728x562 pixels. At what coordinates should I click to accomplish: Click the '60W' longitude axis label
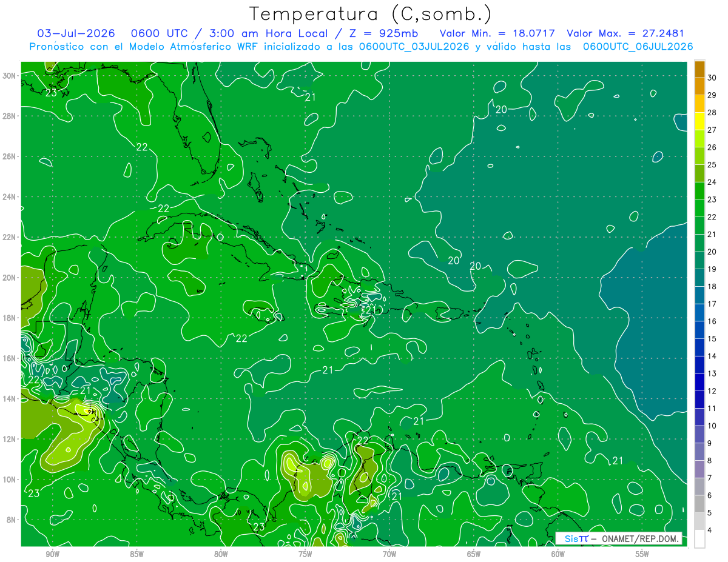point(558,554)
